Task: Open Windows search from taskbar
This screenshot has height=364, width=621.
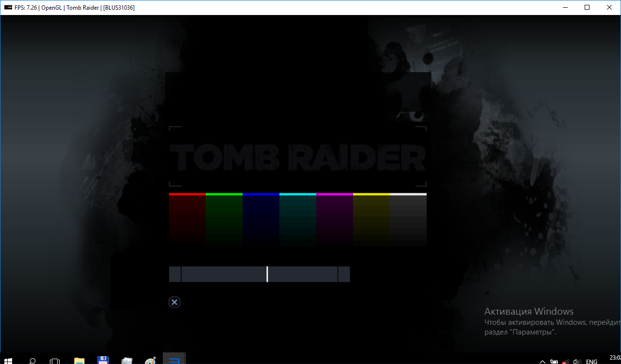Action: (x=32, y=361)
